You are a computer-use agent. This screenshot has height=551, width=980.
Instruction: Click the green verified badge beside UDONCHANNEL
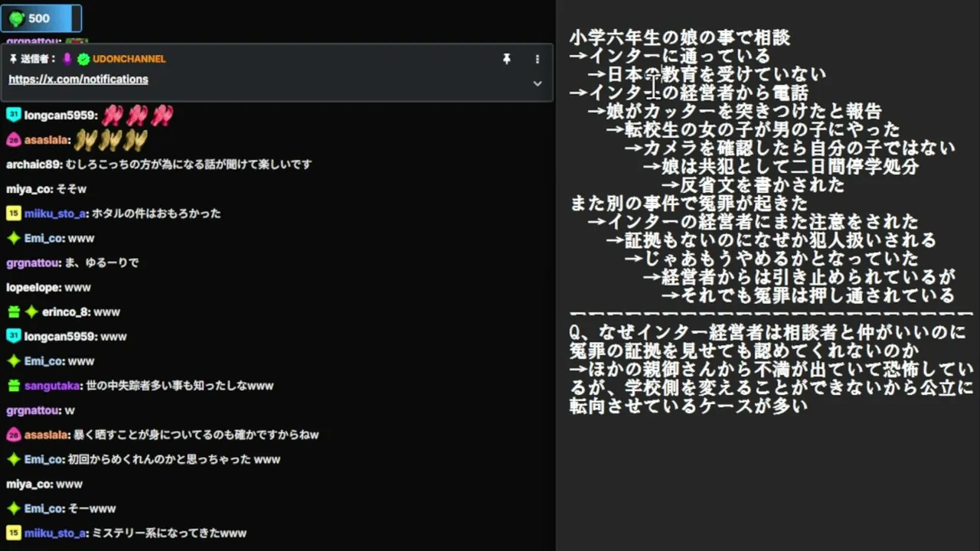(x=83, y=59)
